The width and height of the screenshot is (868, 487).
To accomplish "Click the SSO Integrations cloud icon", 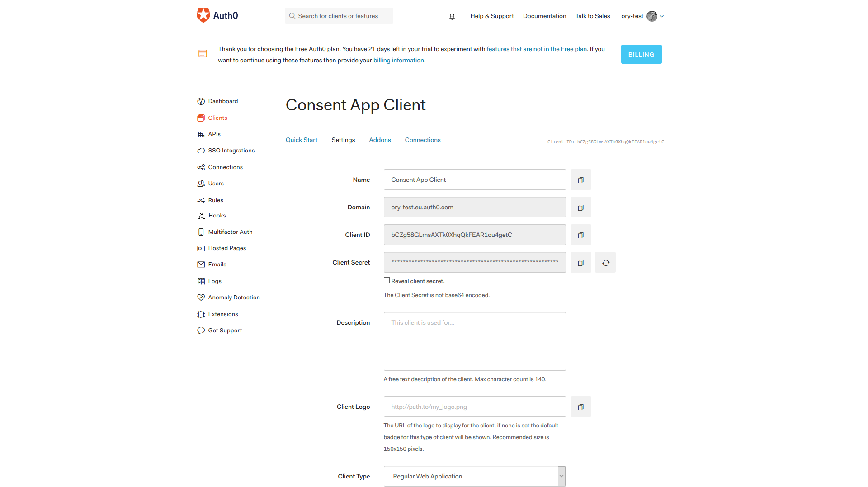I will 201,151.
